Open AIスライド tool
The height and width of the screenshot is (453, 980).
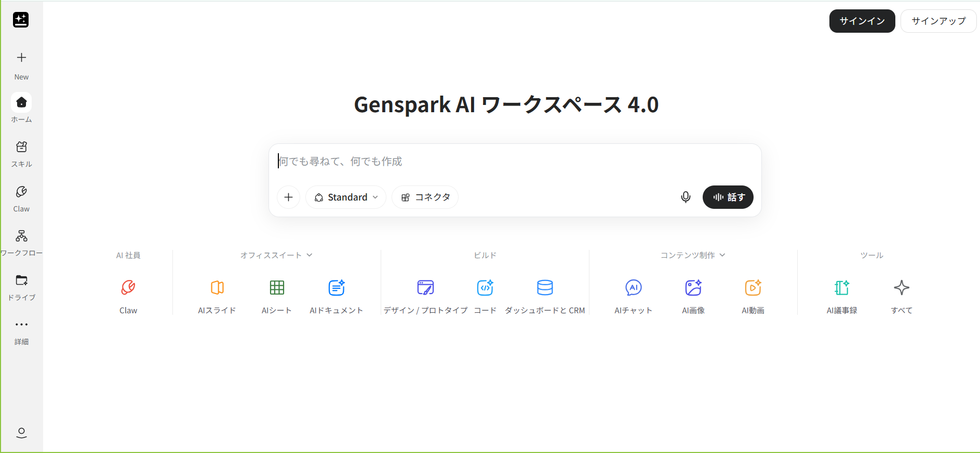coord(217,296)
